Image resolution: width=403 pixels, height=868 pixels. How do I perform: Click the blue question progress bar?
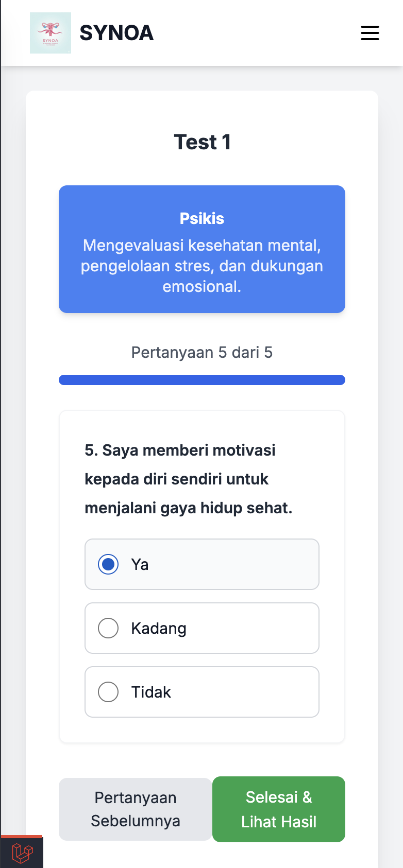[x=202, y=380]
